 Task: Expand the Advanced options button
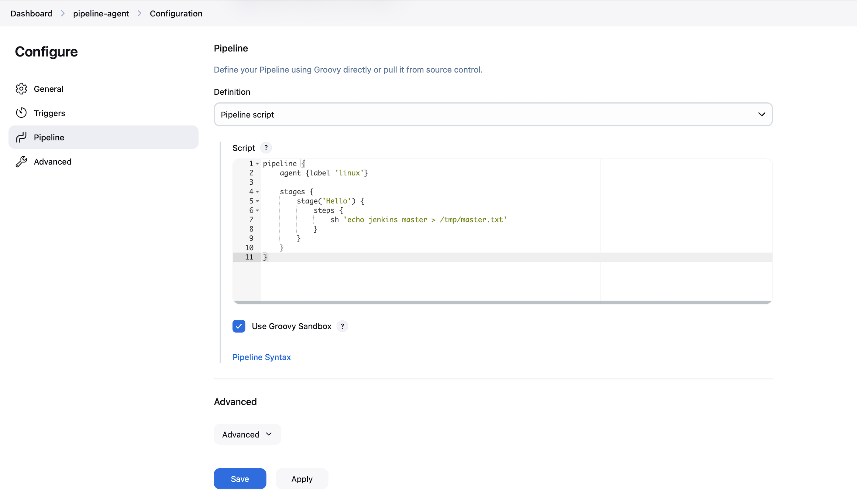(247, 434)
